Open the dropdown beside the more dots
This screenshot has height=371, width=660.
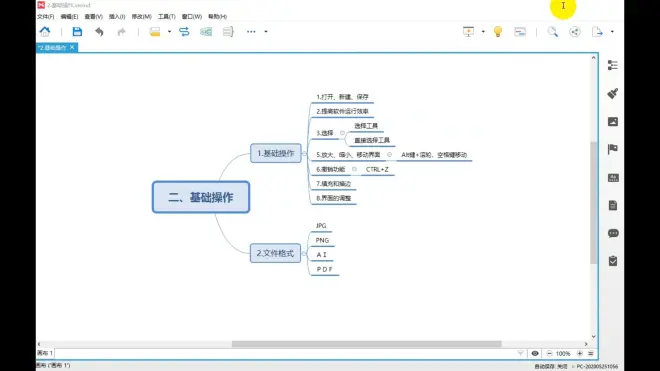pos(266,32)
